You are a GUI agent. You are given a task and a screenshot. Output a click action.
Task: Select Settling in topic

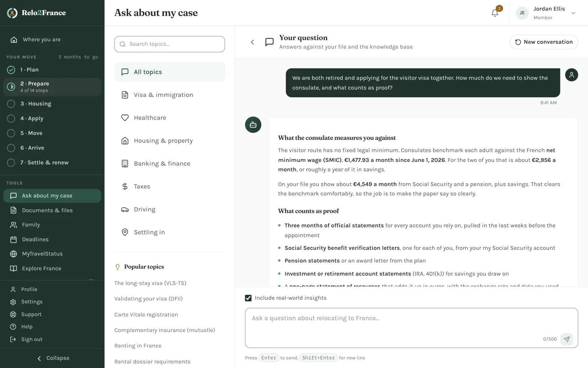pos(169,232)
